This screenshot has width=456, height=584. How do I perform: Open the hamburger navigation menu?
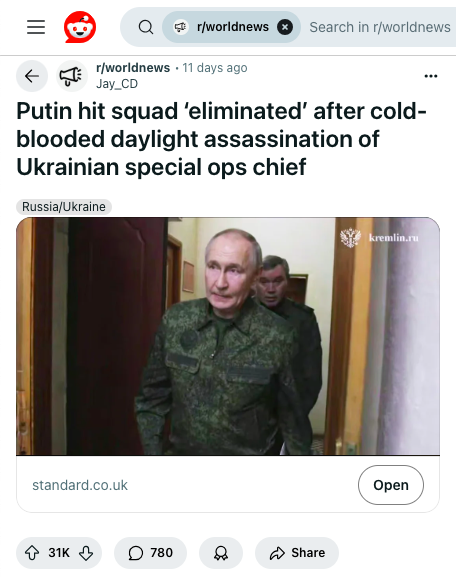36,27
